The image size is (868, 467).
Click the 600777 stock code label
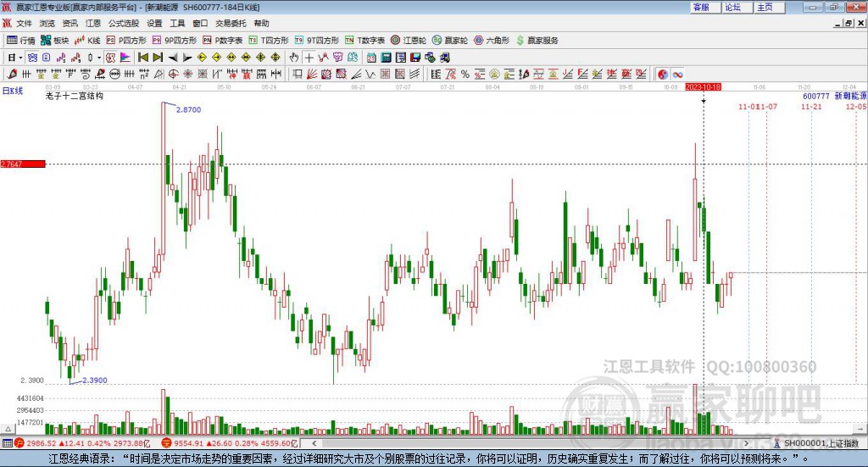pos(816,96)
